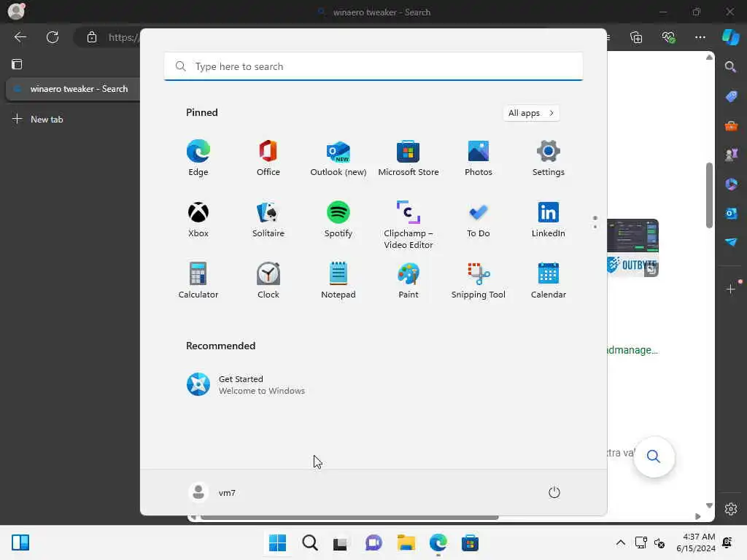The width and height of the screenshot is (747, 560).
Task: Open the 4:37 AM clock in the taskbar
Action: coord(696,542)
